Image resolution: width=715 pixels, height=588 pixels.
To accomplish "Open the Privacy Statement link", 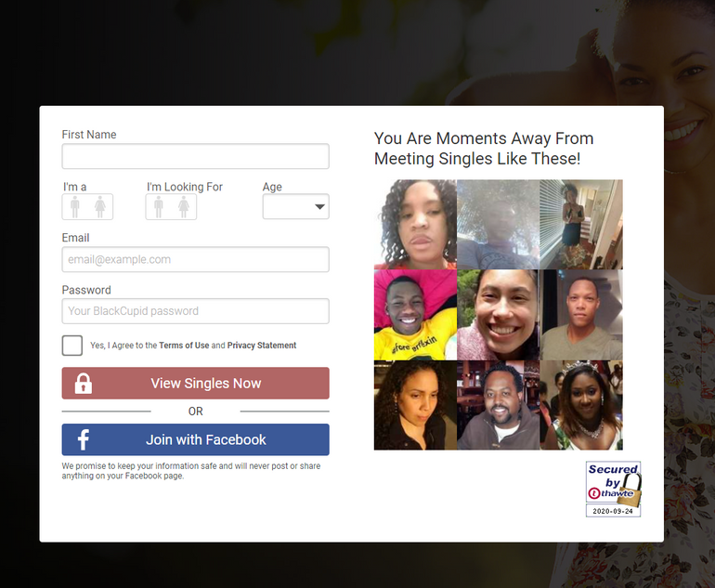I will (262, 346).
